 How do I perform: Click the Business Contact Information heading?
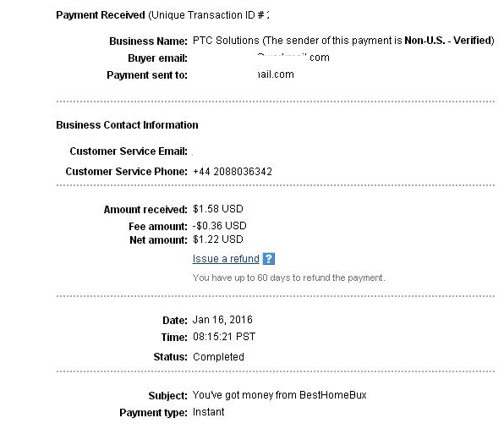coord(127,124)
